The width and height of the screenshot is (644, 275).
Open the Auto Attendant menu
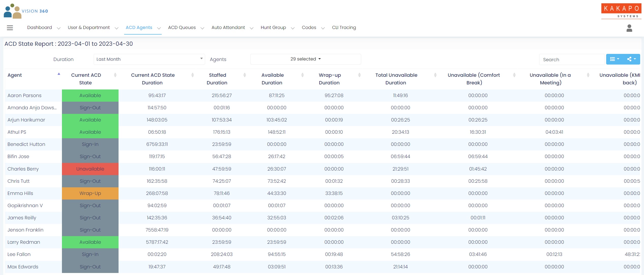coord(228,27)
